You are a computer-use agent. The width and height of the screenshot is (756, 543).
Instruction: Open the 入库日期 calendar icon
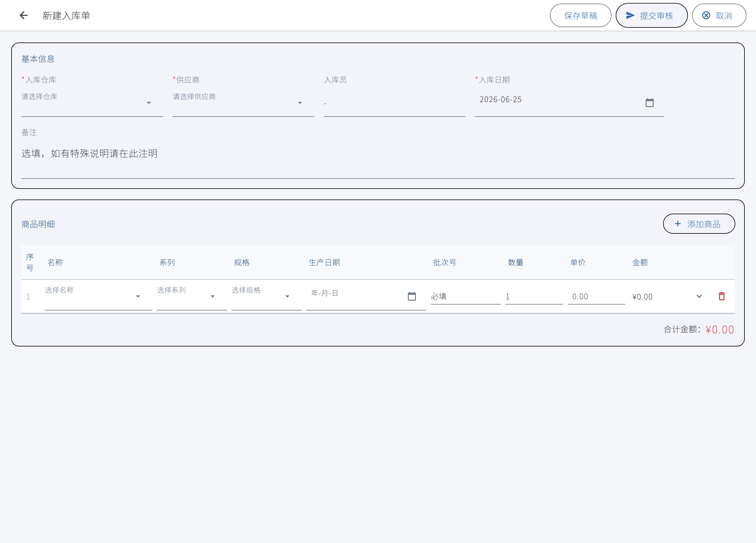click(649, 103)
